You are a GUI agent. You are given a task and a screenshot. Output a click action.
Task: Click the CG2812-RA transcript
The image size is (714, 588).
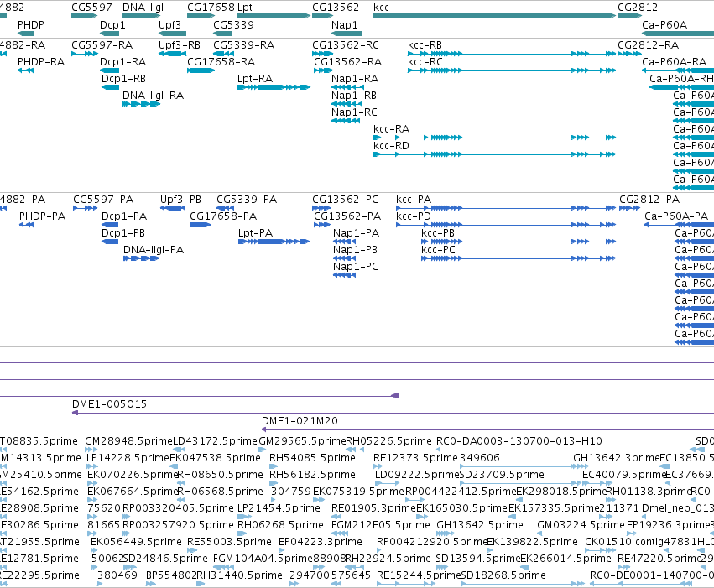[629, 54]
